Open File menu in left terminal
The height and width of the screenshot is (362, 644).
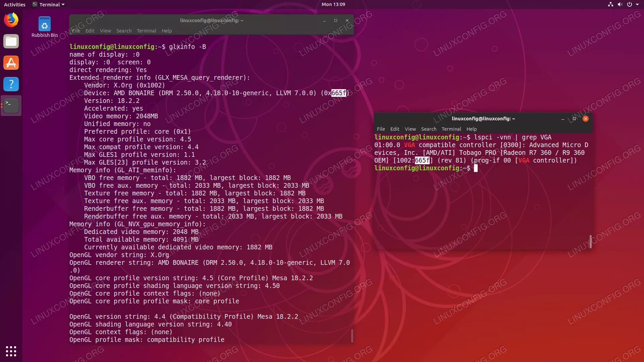pyautogui.click(x=76, y=31)
